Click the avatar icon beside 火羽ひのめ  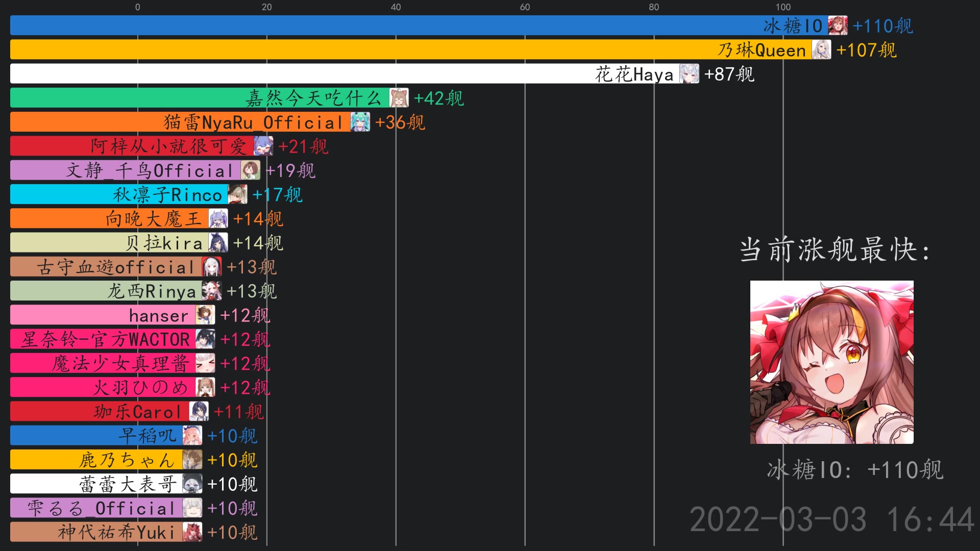click(x=205, y=387)
